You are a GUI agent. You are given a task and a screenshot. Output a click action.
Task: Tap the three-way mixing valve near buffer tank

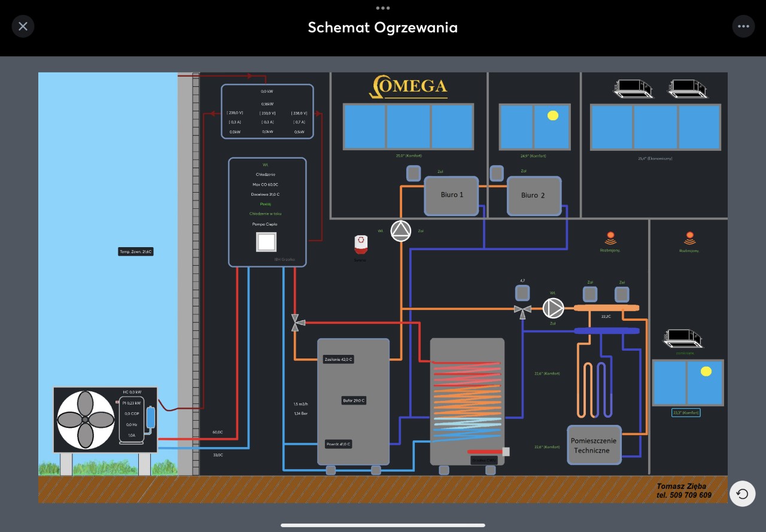pos(296,323)
